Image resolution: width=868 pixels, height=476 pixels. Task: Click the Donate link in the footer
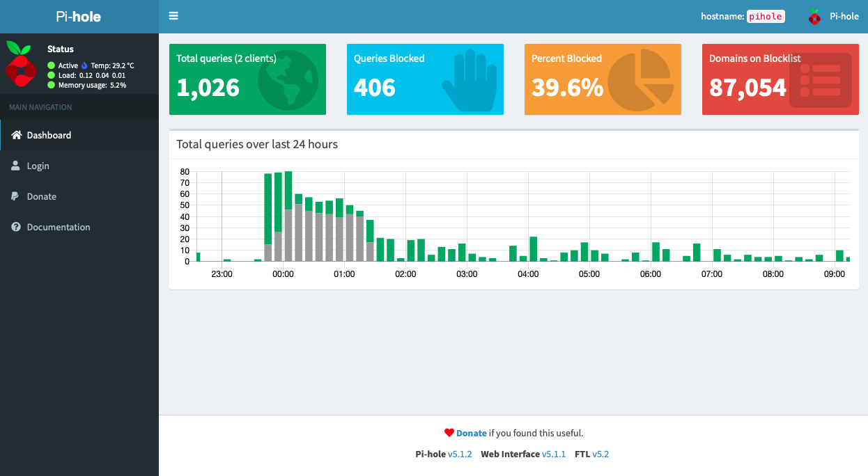click(x=472, y=433)
